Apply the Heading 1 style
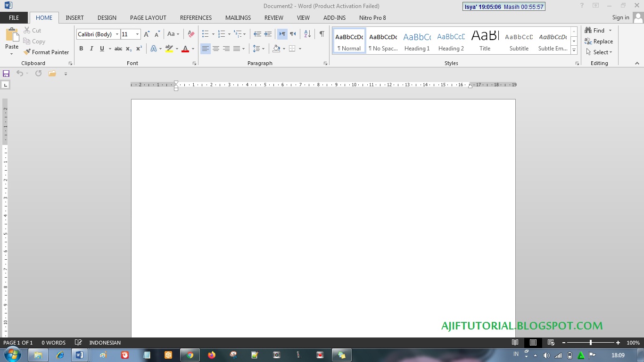The height and width of the screenshot is (362, 644). [417, 40]
